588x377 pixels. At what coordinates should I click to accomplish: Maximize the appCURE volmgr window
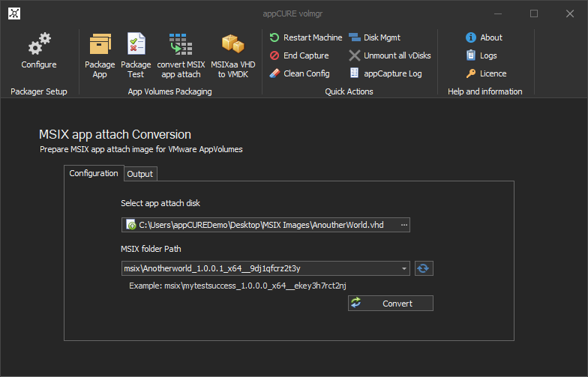coord(534,13)
